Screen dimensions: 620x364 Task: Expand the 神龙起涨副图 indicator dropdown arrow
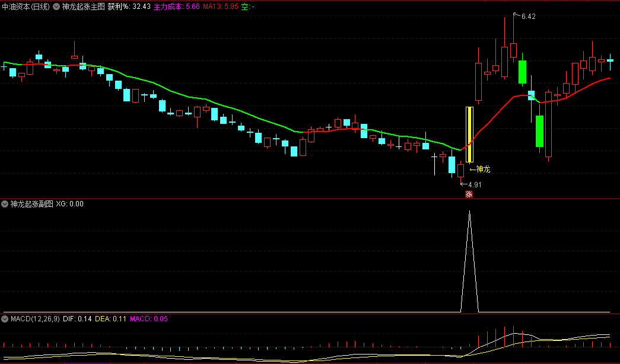(x=5, y=204)
